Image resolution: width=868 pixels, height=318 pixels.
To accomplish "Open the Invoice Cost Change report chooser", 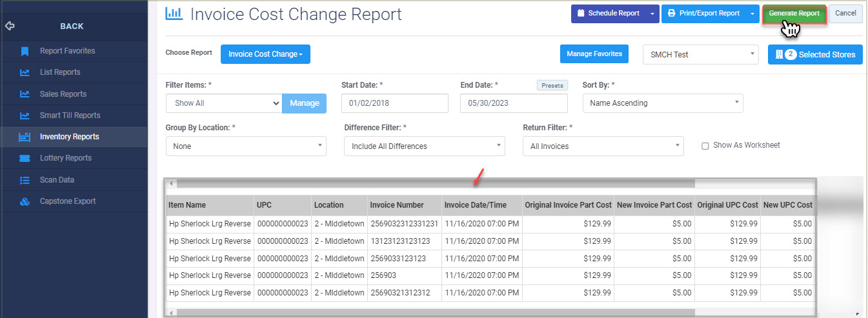I will [x=265, y=54].
